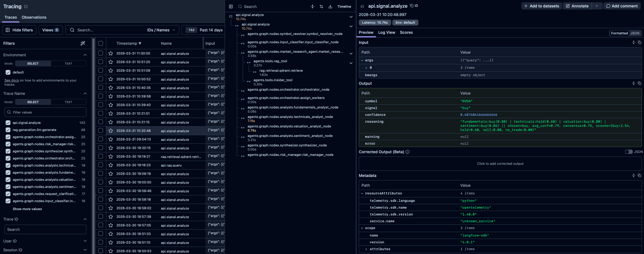The width and height of the screenshot is (644, 254).
Task: Click the Add comment button
Action: (622, 6)
